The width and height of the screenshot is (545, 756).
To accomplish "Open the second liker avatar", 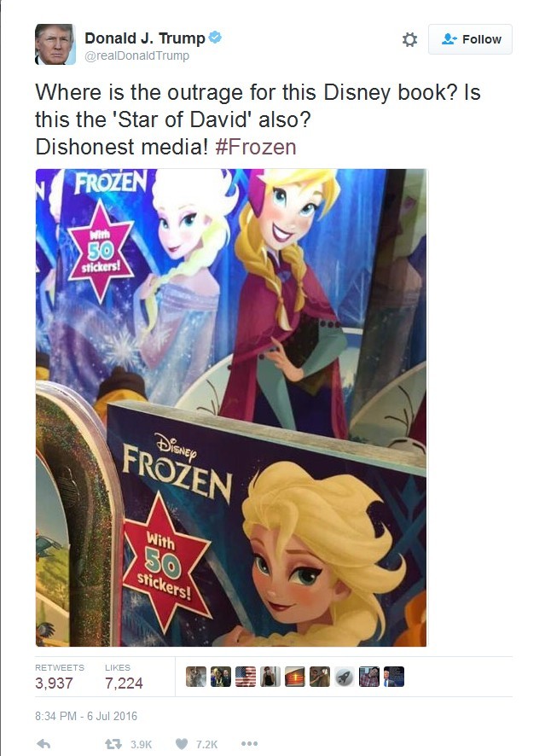I will [x=221, y=677].
